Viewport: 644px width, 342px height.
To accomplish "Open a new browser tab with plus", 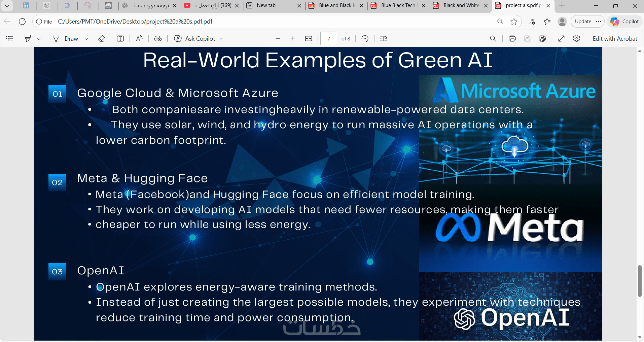I will 562,5.
